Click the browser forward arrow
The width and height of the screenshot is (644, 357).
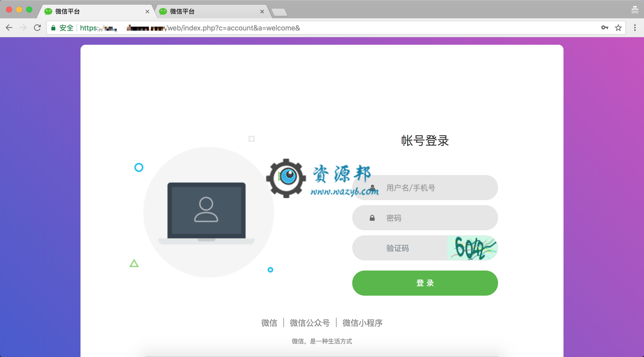[x=23, y=28]
